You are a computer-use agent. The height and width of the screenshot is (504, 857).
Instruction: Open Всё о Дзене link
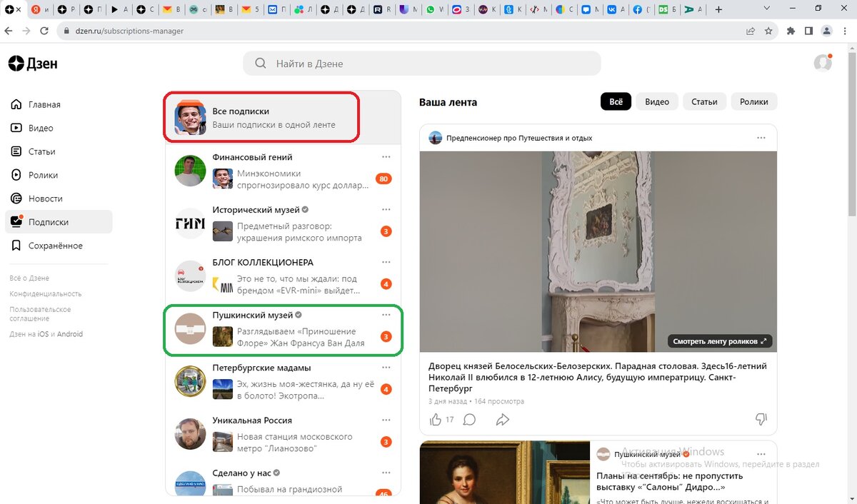coord(29,278)
